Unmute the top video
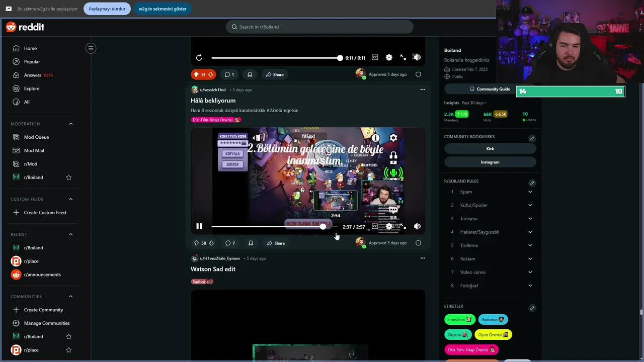The image size is (644, 362). (x=417, y=57)
